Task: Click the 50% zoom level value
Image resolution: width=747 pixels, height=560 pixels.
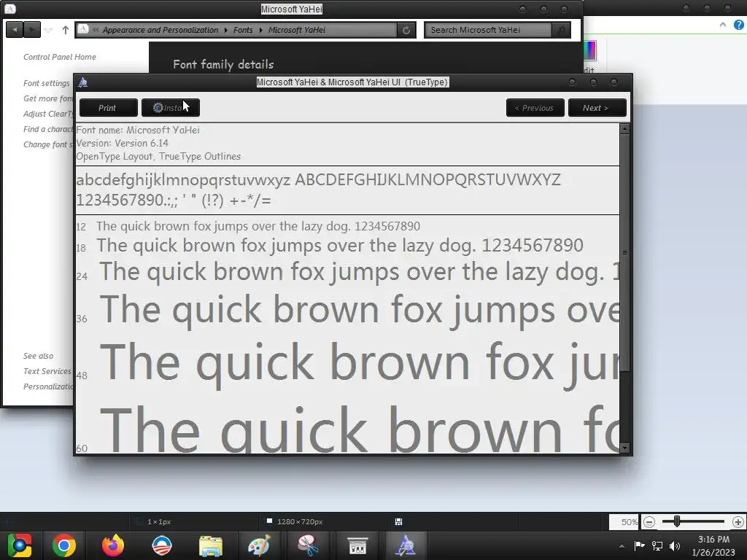Action: point(629,522)
